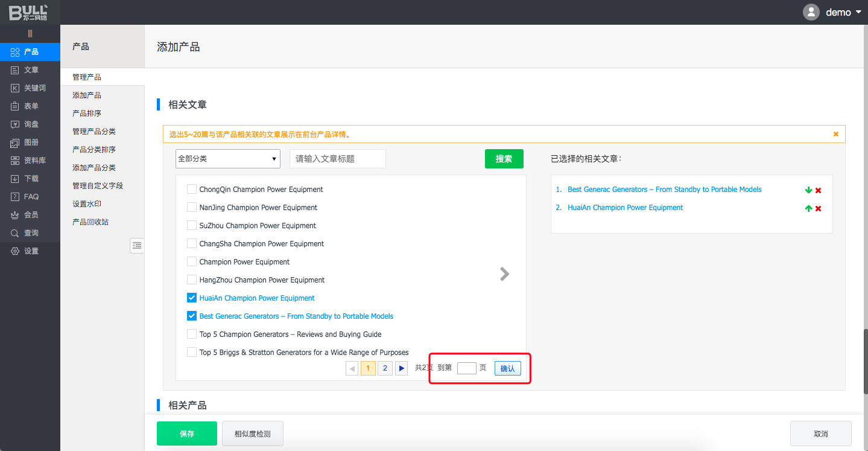This screenshot has height=451, width=868.
Task: Tick Top 5 Champion Generators checkbox
Action: tap(192, 334)
